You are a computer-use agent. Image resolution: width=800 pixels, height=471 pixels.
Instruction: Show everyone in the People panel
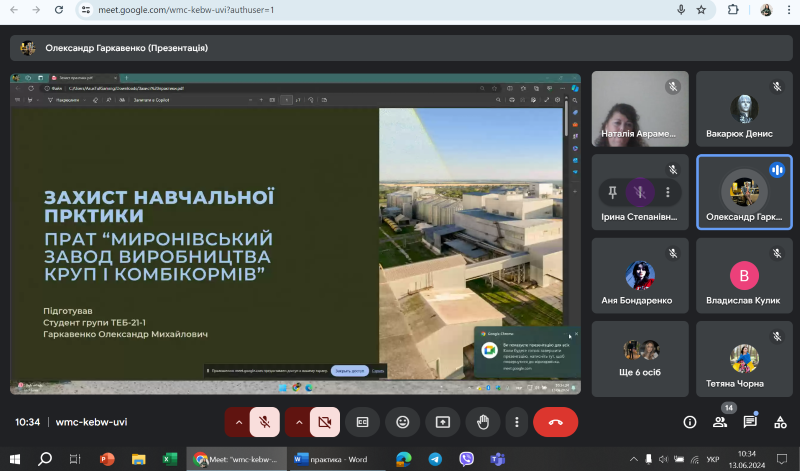[720, 422]
